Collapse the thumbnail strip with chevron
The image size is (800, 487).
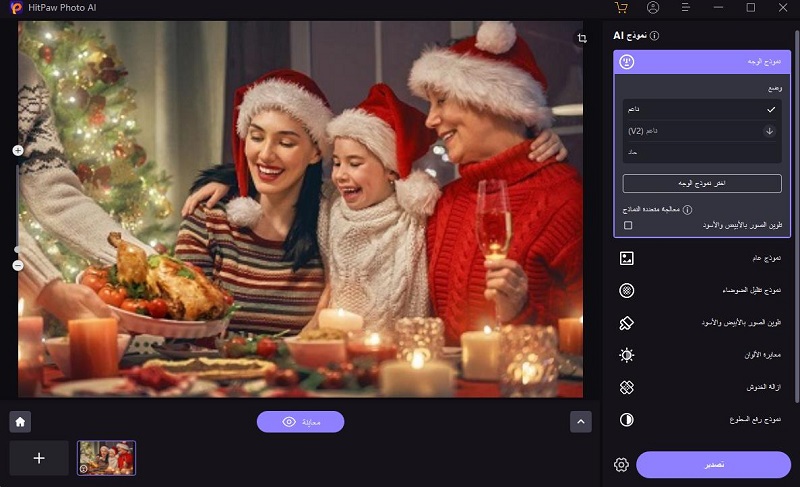pyautogui.click(x=581, y=421)
